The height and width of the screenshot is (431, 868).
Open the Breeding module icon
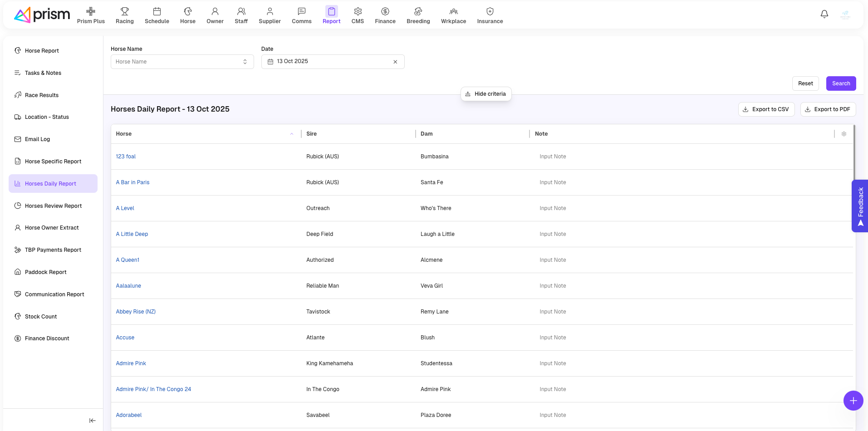coord(418,15)
